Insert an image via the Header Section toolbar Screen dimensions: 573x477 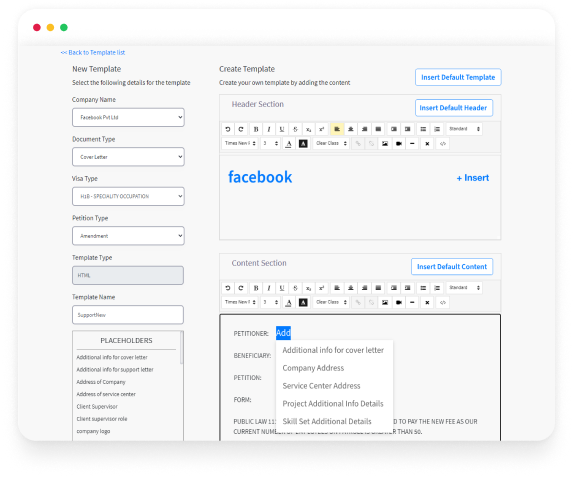click(385, 144)
